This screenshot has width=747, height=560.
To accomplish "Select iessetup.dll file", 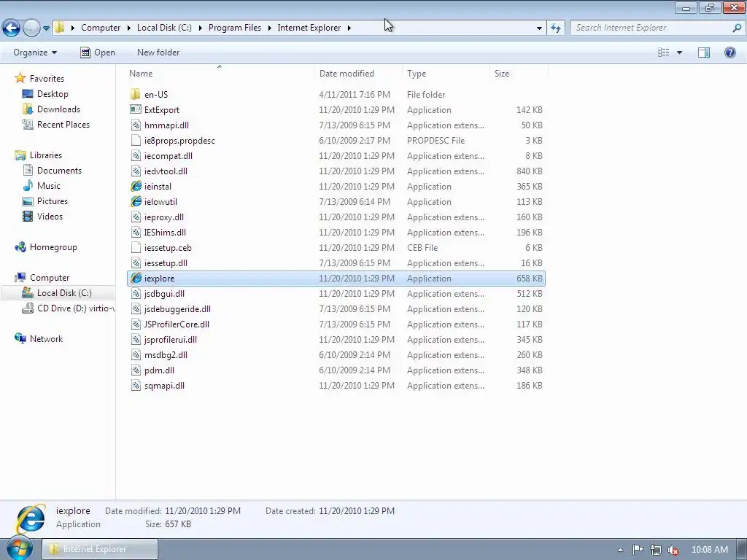I will 166,262.
